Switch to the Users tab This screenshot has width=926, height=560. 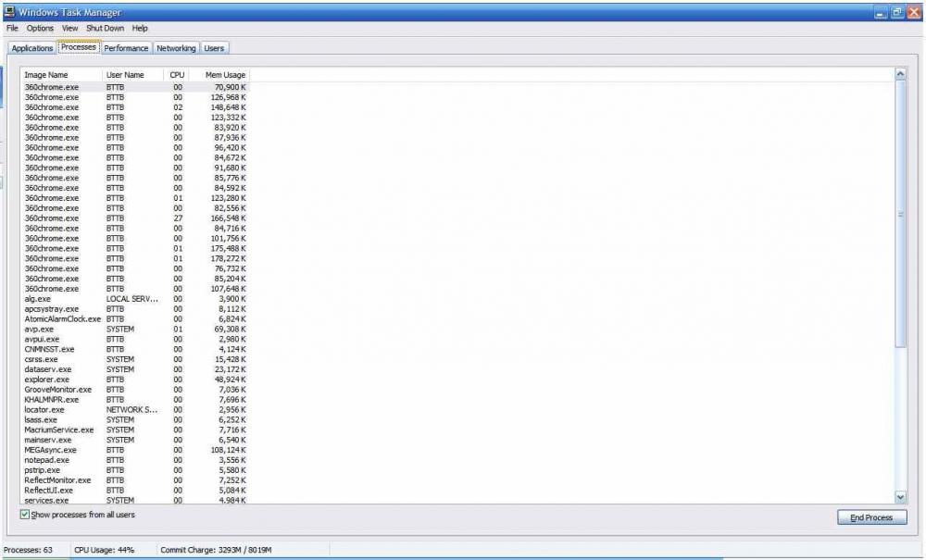click(214, 48)
